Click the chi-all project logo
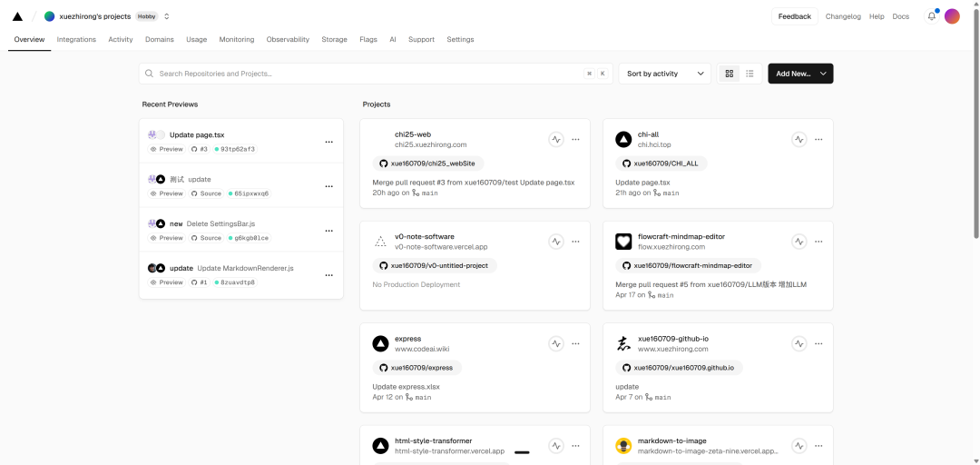Image resolution: width=980 pixels, height=465 pixels. [x=623, y=139]
